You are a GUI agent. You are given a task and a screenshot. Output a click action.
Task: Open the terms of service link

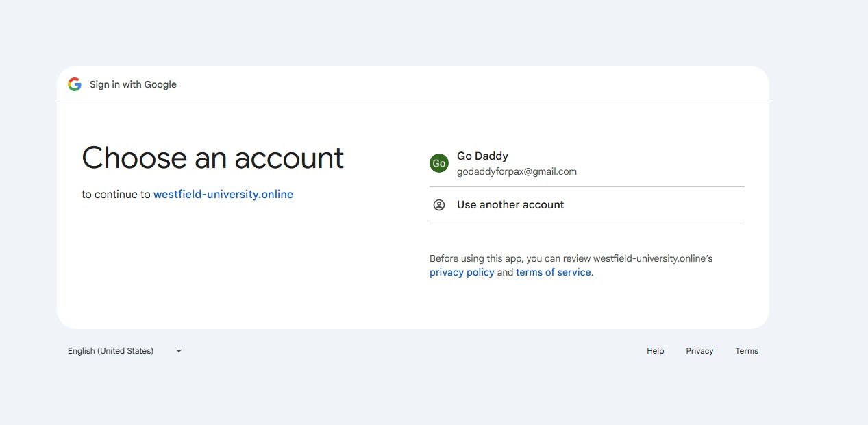pos(553,272)
